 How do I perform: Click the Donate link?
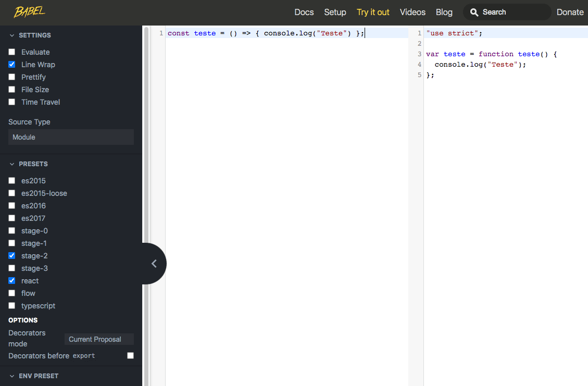point(570,12)
